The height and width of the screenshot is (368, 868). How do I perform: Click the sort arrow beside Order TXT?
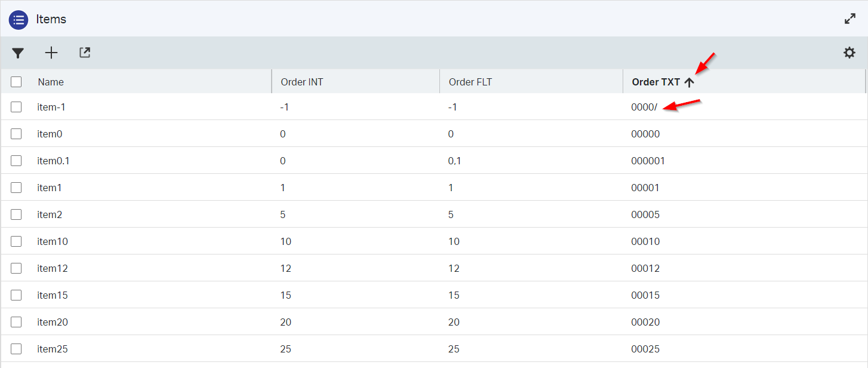pos(690,82)
